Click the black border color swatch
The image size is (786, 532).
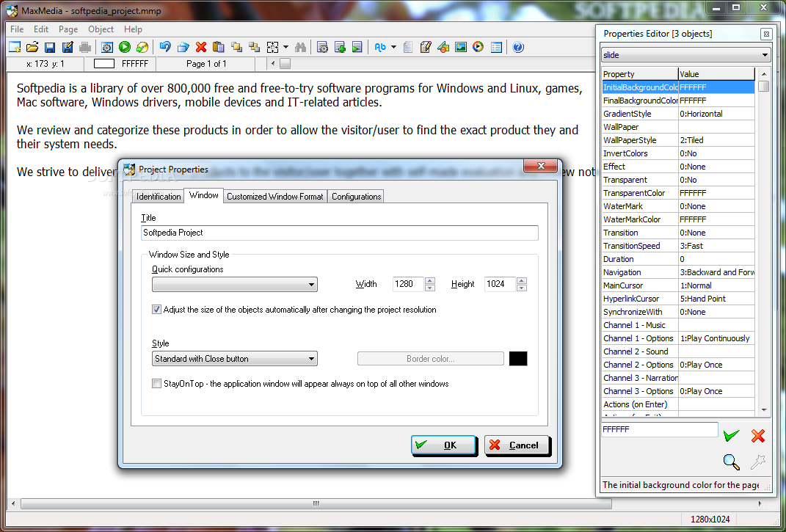518,359
